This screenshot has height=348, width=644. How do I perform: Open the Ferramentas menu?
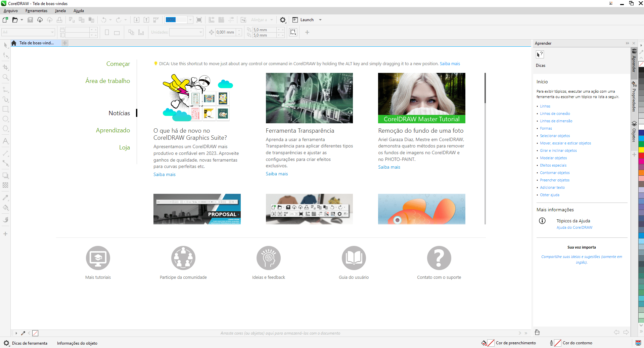[x=36, y=11]
